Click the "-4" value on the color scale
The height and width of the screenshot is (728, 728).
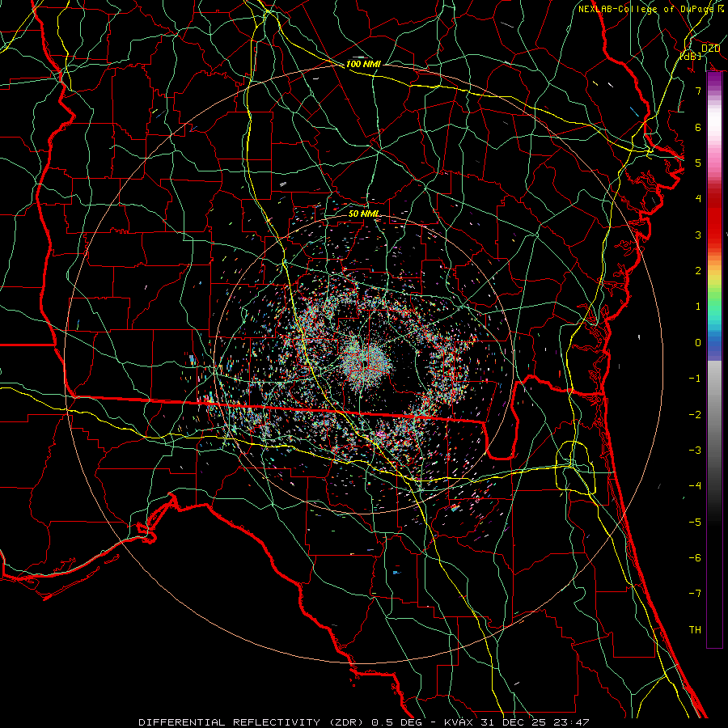(x=695, y=486)
